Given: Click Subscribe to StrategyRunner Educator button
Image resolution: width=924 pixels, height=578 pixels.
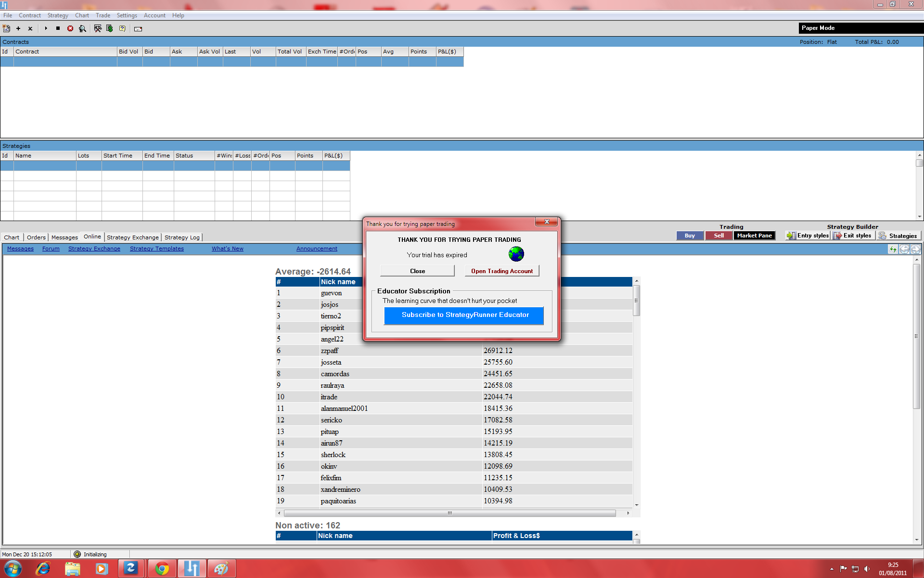Looking at the screenshot, I should pyautogui.click(x=464, y=315).
